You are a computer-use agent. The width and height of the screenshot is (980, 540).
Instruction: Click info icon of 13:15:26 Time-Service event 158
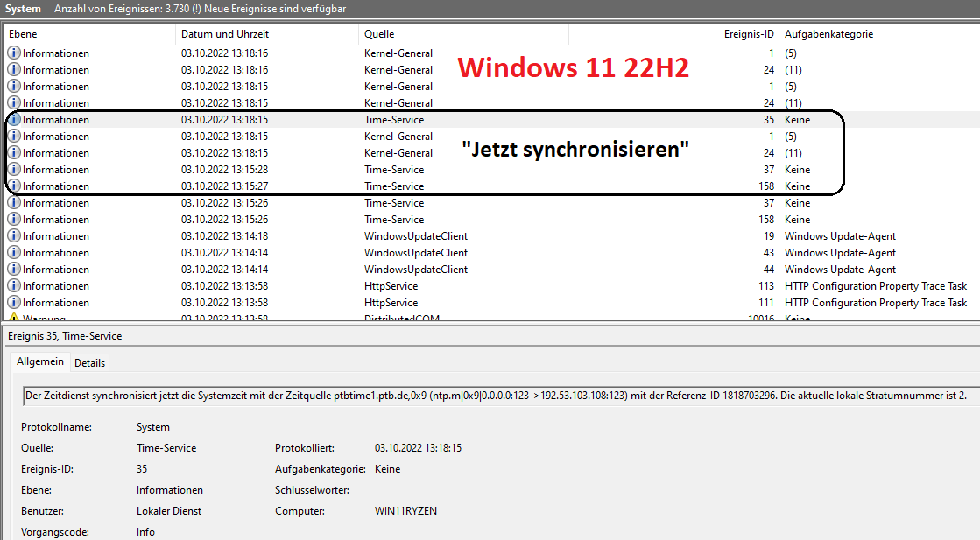point(14,219)
